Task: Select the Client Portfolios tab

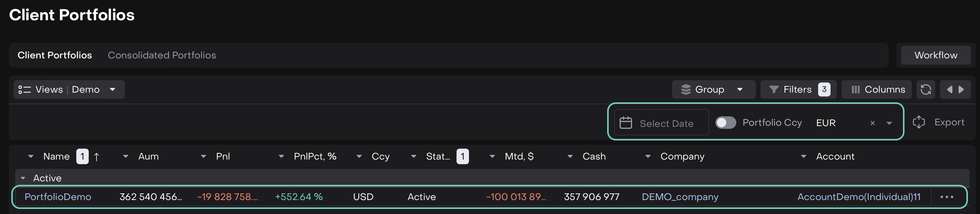Action: [x=54, y=55]
